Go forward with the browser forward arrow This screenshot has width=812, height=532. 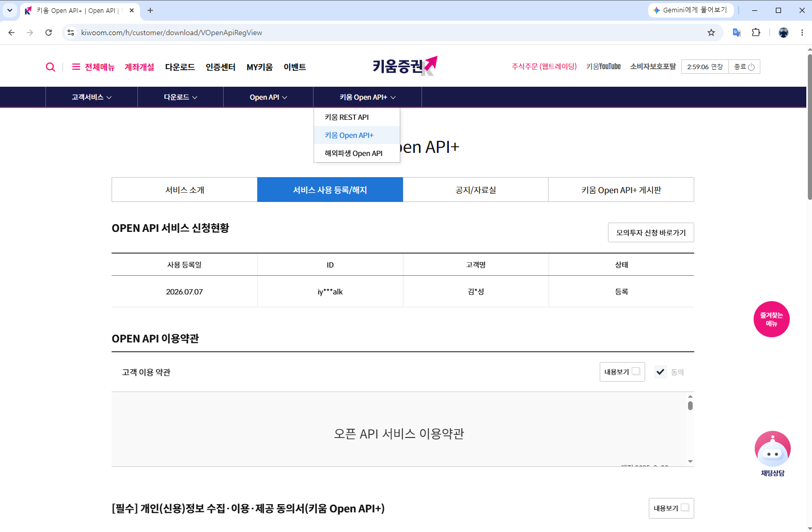click(x=30, y=33)
